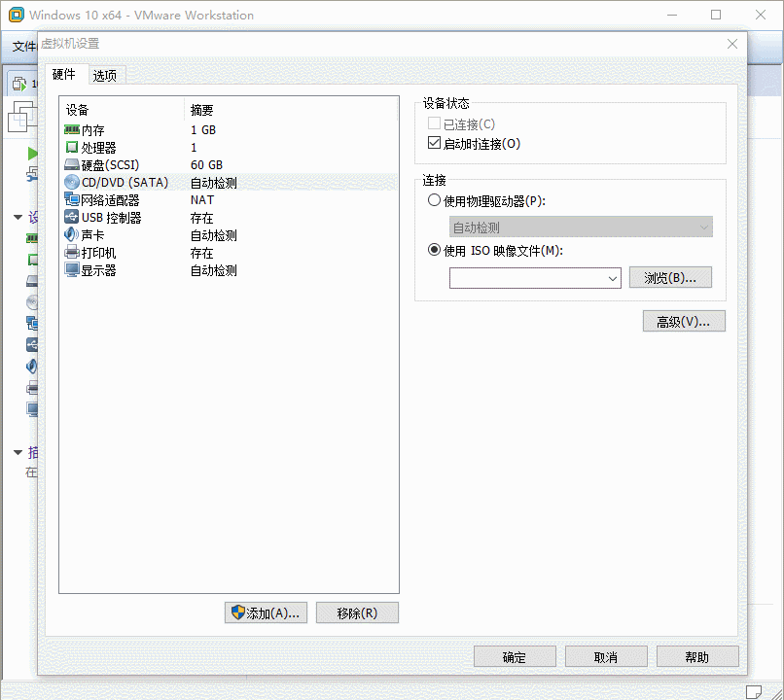Toggle 启动时连接(O) checkbox
The image size is (784, 700).
click(x=434, y=143)
